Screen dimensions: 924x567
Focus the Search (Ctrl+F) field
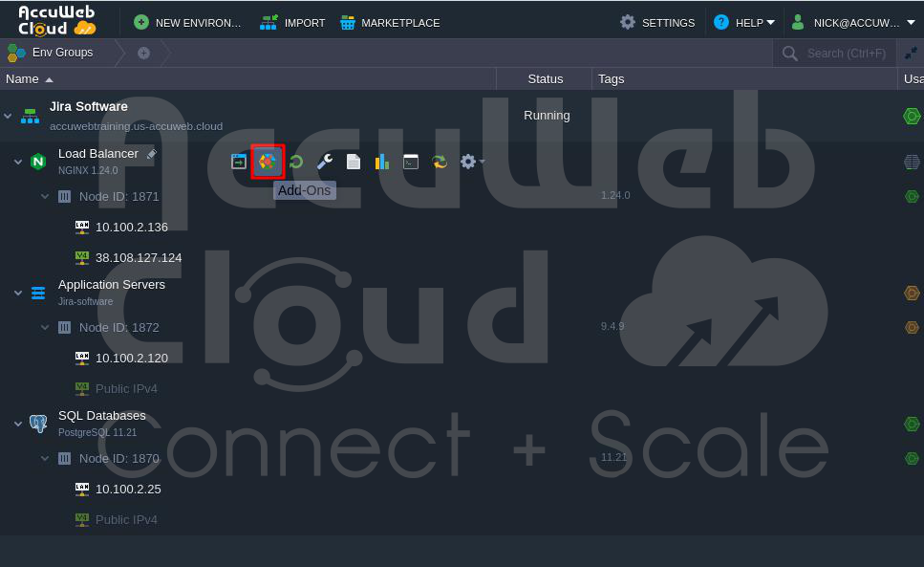click(846, 54)
